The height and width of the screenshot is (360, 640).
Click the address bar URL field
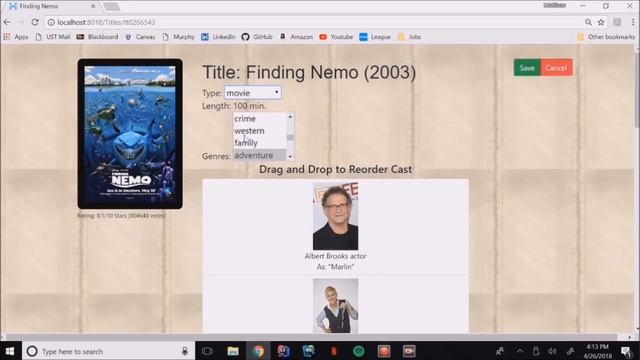tap(314, 22)
